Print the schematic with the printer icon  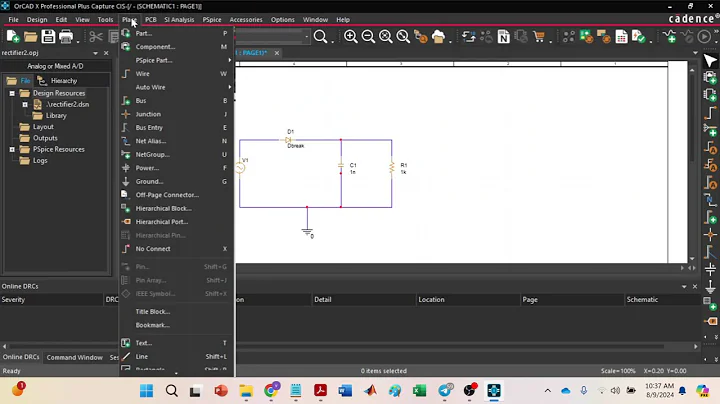[x=66, y=37]
